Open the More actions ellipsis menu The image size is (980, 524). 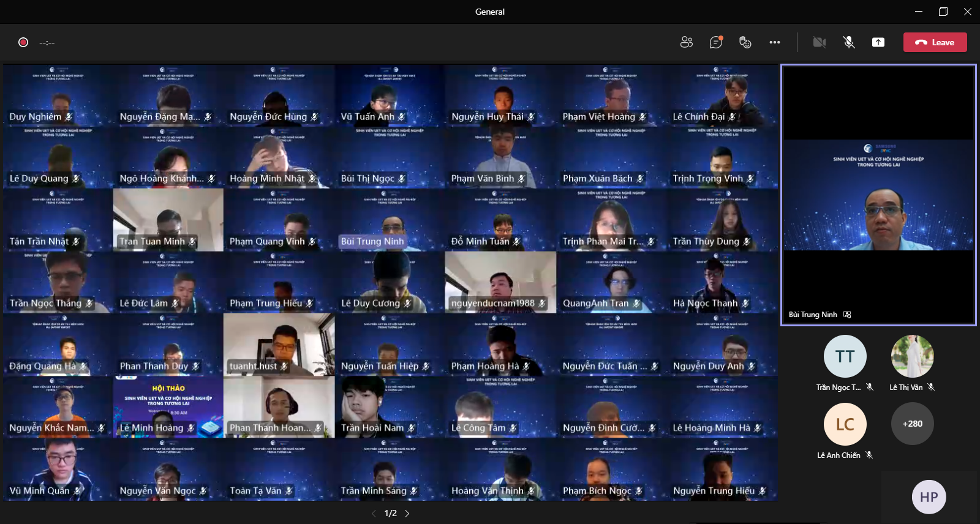pos(774,42)
